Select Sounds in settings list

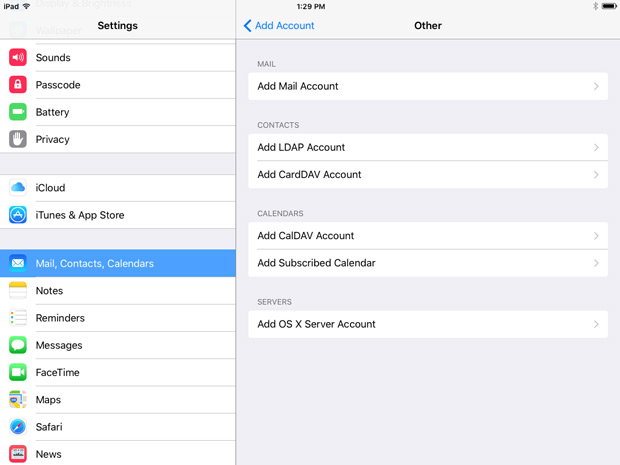[x=118, y=58]
